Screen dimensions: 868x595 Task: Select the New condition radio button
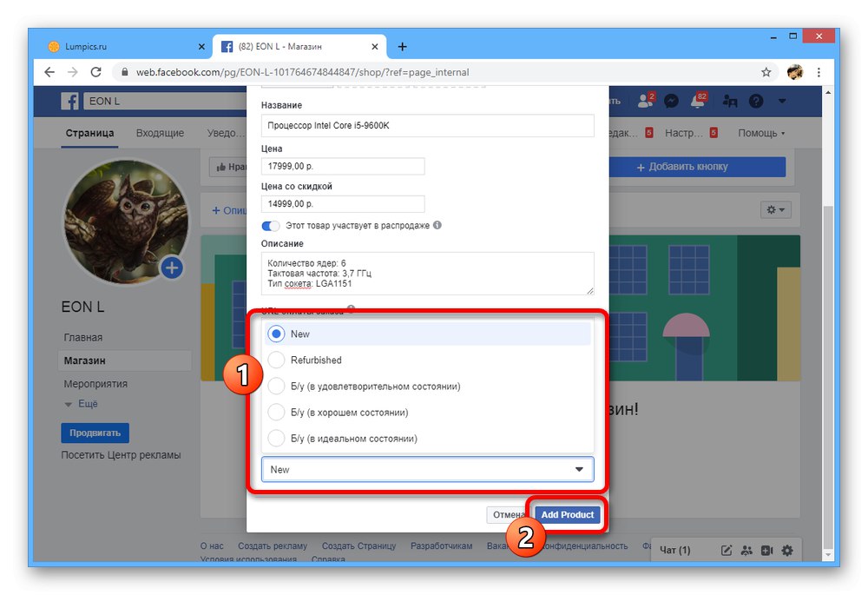tap(276, 334)
